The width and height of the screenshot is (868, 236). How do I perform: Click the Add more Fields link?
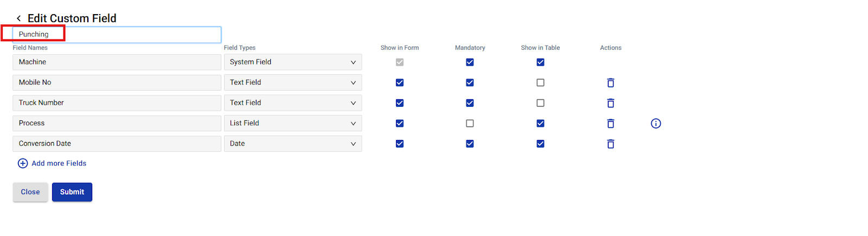coord(59,163)
